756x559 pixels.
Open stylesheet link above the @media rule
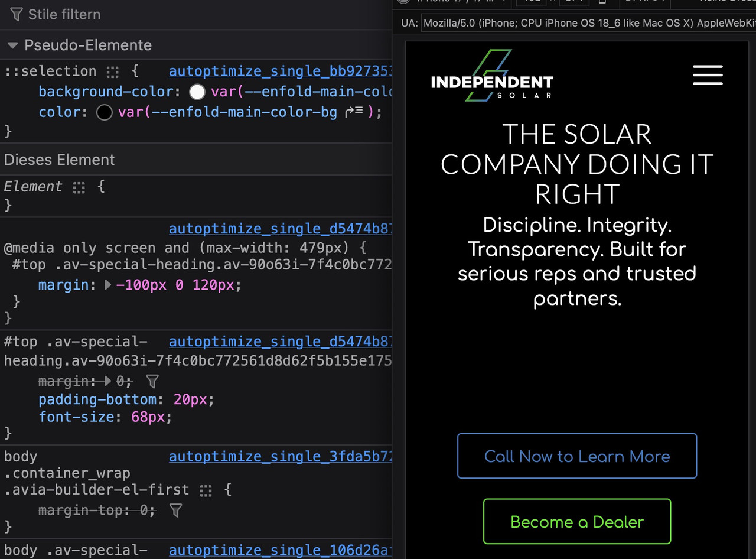(281, 229)
